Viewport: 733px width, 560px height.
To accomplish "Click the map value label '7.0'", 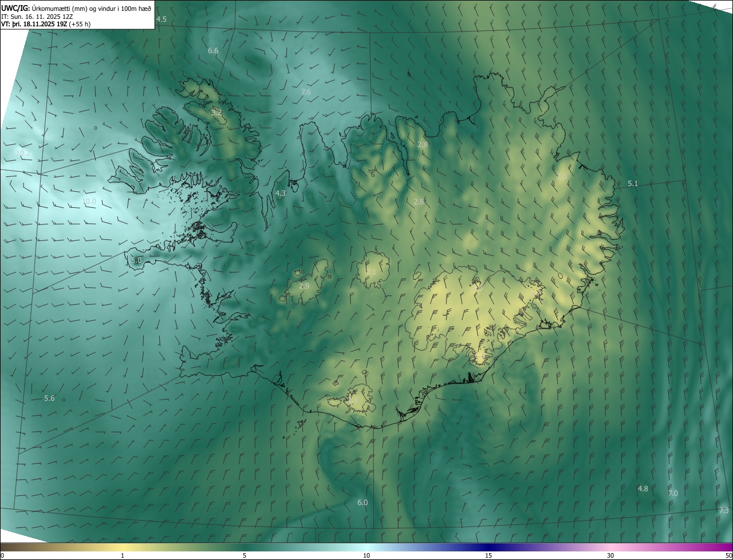I will coord(673,493).
